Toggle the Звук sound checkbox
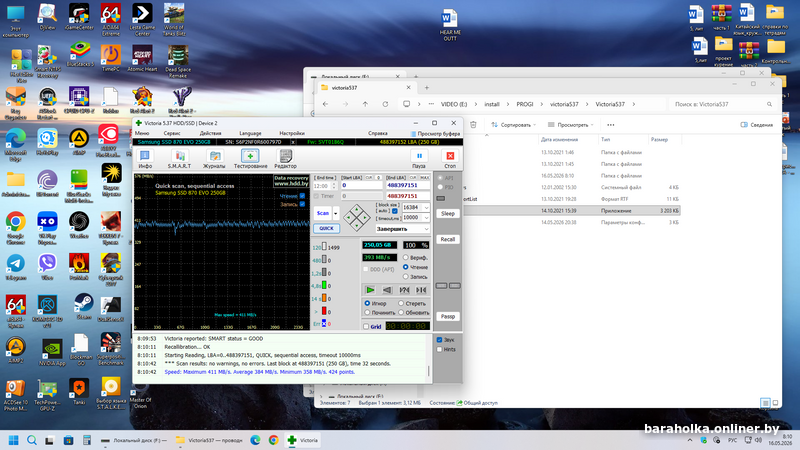The height and width of the screenshot is (450, 800). pos(439,340)
